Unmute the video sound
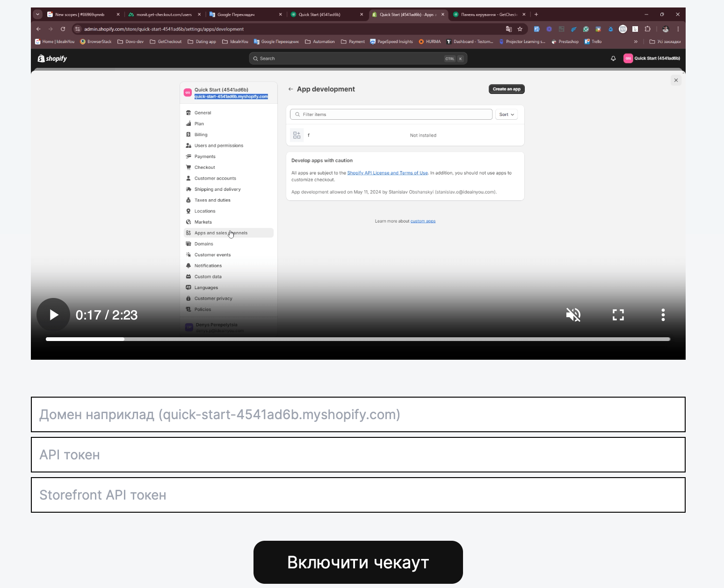 (x=573, y=315)
